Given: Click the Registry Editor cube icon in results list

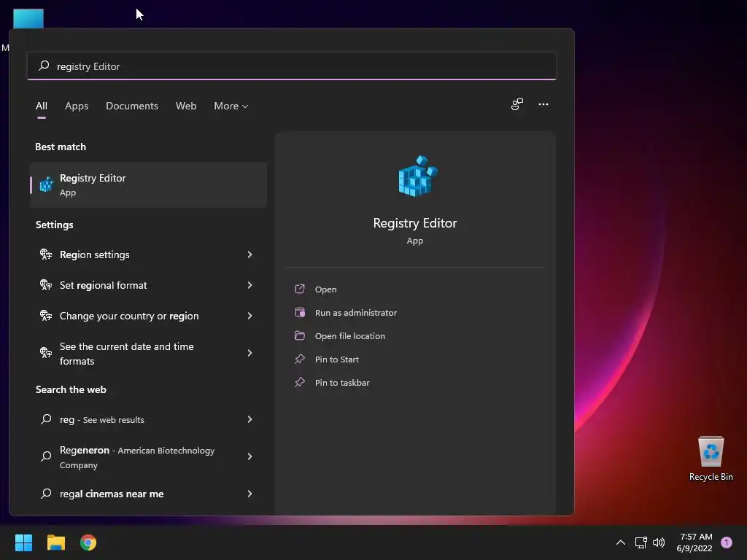Looking at the screenshot, I should (46, 184).
